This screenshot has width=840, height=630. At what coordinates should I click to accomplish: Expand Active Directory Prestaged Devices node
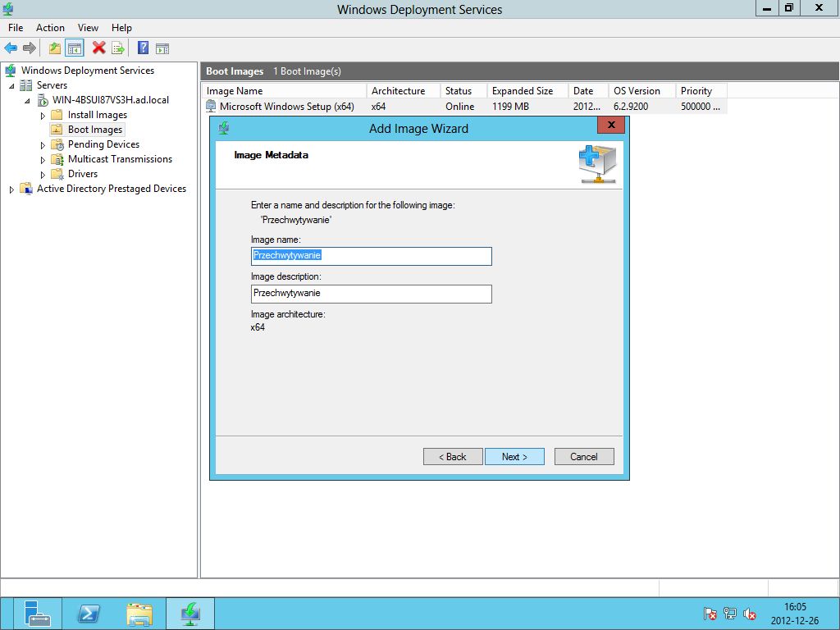[x=11, y=189]
